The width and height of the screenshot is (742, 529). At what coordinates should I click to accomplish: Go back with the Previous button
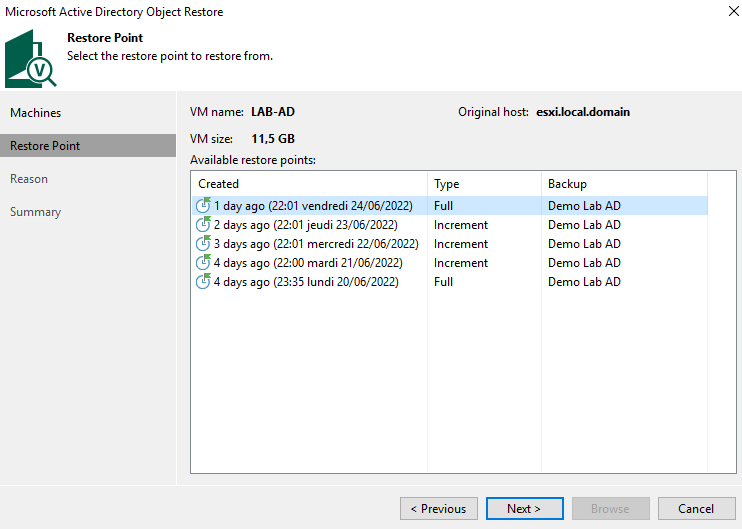coord(439,509)
